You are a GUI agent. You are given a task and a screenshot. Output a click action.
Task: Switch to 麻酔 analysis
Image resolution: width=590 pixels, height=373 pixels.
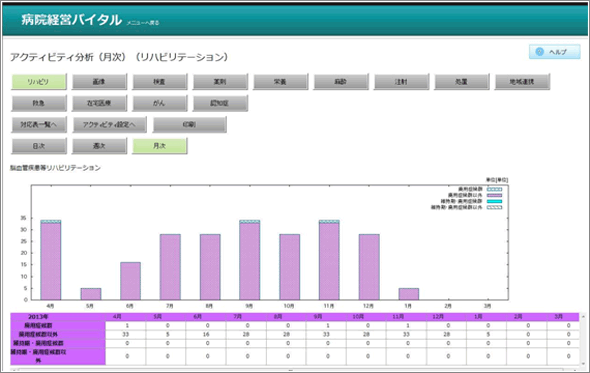[x=341, y=82]
